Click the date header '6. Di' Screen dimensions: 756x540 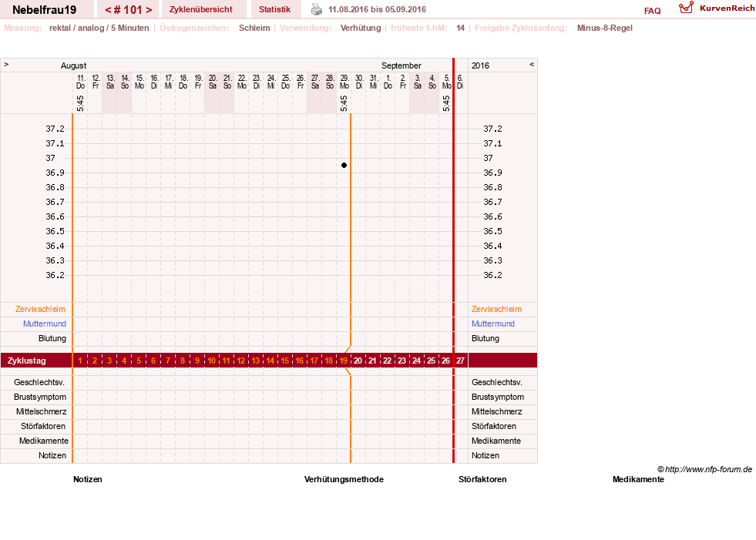click(460, 82)
